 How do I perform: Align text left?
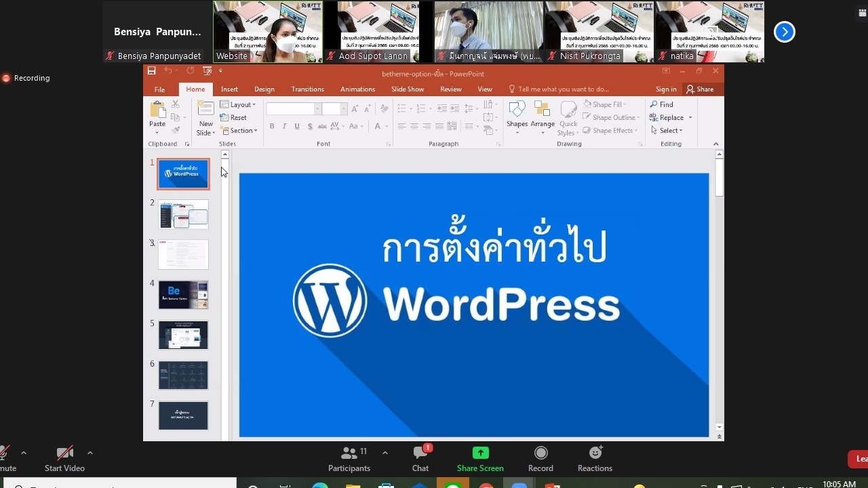(x=401, y=126)
